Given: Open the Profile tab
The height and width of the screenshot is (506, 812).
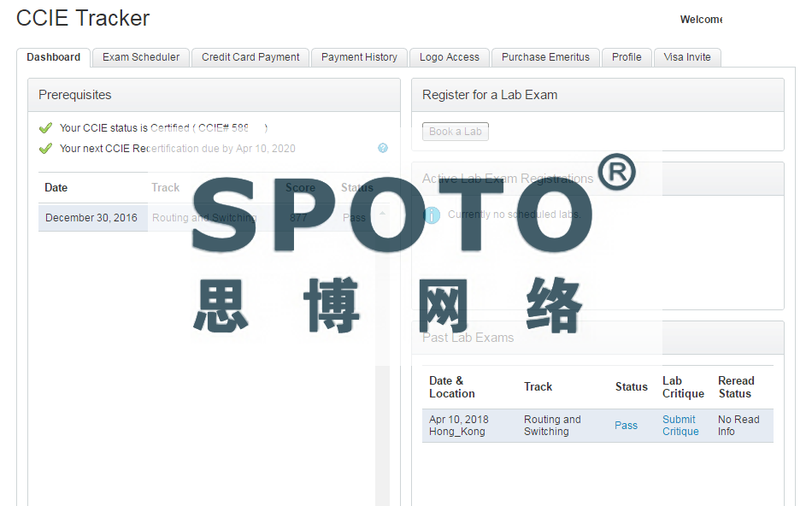Looking at the screenshot, I should pos(627,57).
